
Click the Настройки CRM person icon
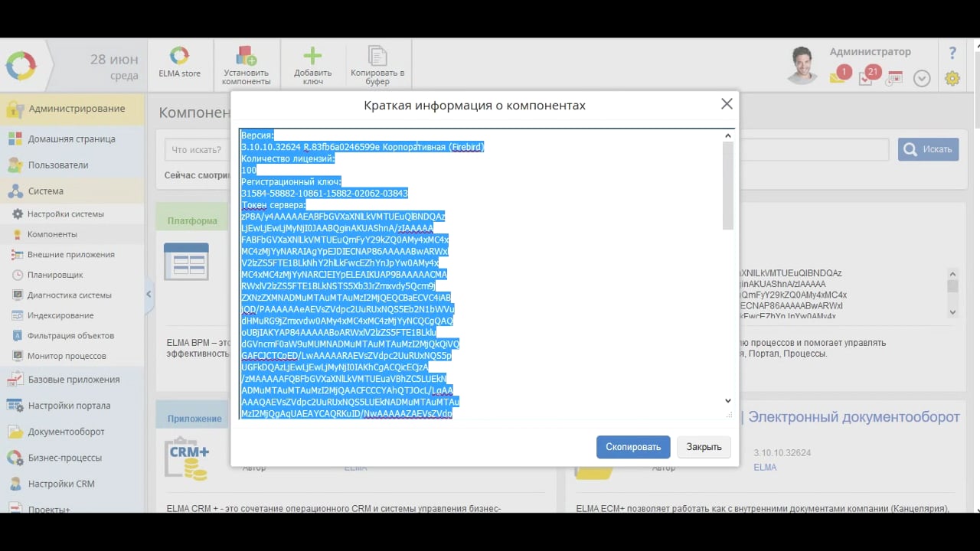pyautogui.click(x=15, y=484)
